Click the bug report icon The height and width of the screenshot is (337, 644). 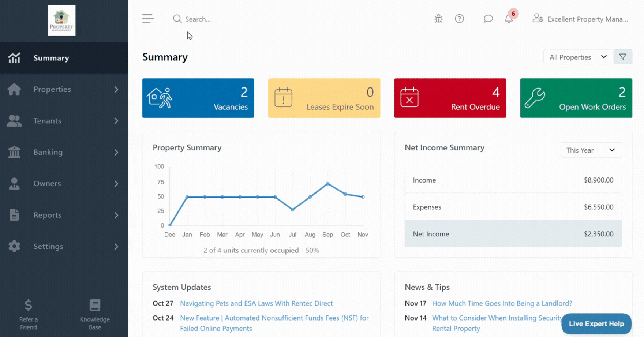click(438, 19)
